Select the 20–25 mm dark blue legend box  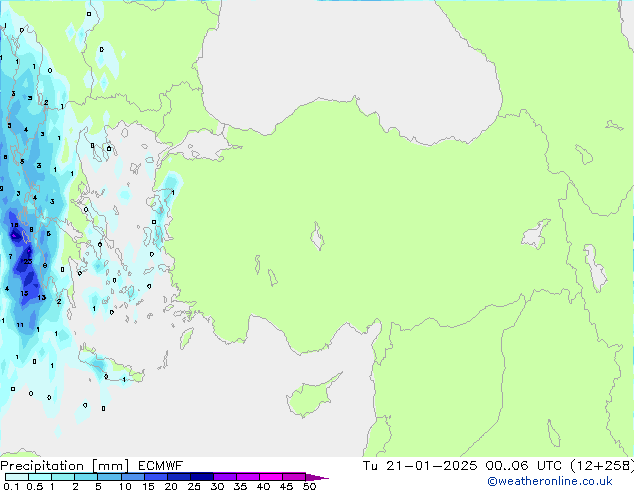[x=178, y=477]
